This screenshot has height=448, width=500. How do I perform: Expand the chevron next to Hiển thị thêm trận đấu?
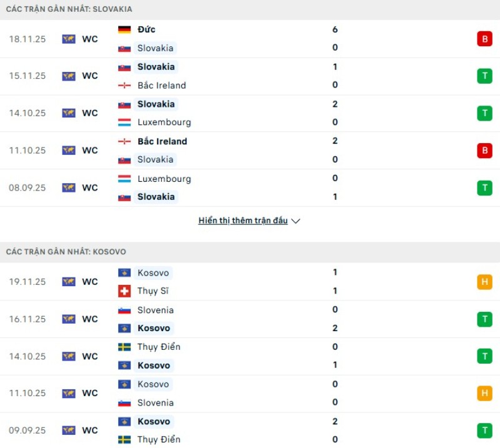pyautogui.click(x=296, y=221)
